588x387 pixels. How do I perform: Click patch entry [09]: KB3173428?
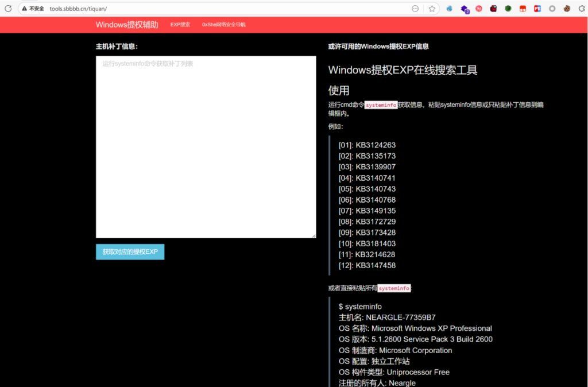pos(367,233)
